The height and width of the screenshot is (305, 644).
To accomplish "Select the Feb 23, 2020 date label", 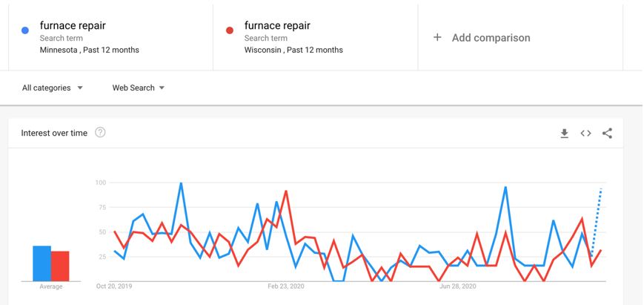I will coord(286,285).
